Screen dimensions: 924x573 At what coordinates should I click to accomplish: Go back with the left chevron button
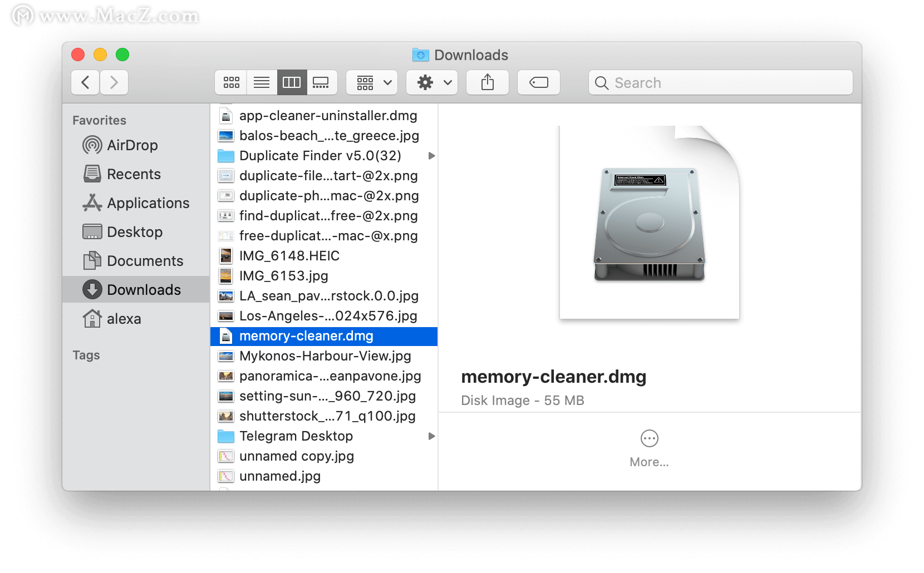coord(85,82)
